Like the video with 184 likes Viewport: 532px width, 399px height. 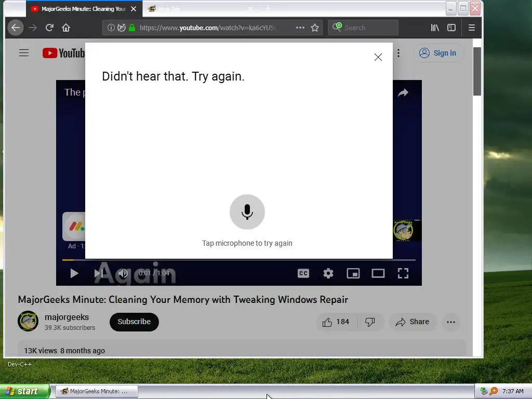pos(336,322)
